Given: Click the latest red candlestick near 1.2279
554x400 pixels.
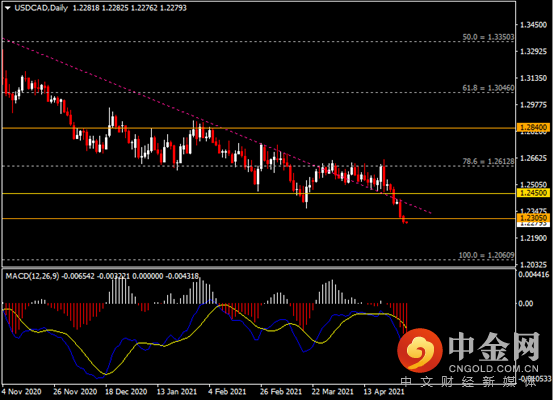Looking at the screenshot, I should coord(407,222).
